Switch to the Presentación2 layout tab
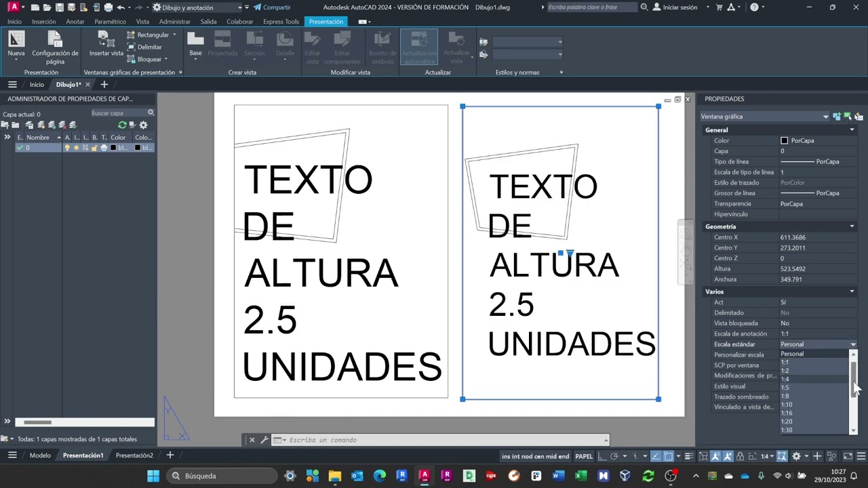Image resolution: width=868 pixels, height=488 pixels. point(134,455)
